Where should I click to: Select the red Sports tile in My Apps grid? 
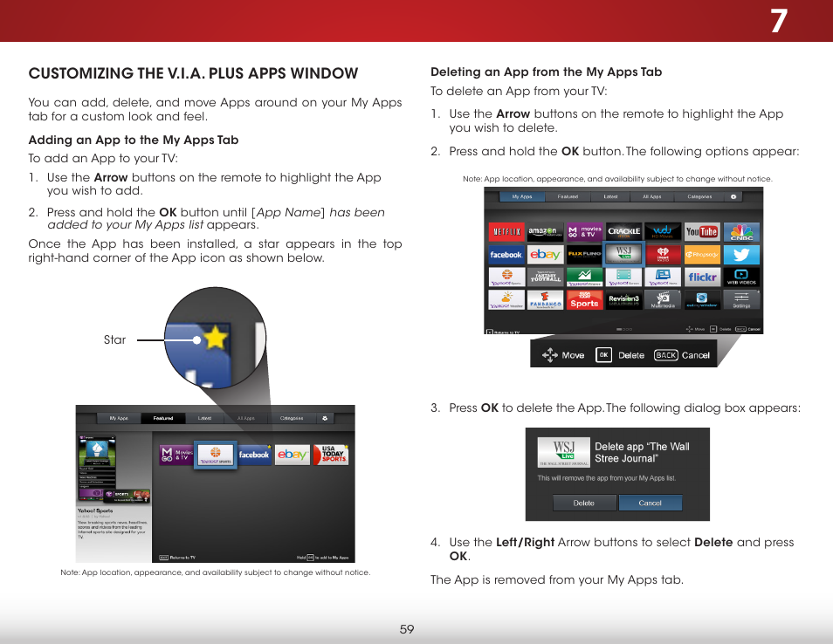pyautogui.click(x=584, y=299)
